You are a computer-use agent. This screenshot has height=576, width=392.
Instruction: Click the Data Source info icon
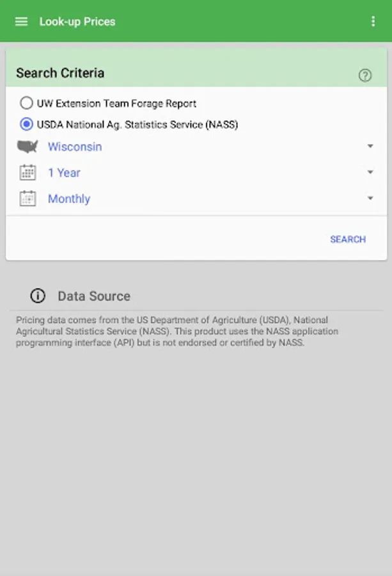38,296
